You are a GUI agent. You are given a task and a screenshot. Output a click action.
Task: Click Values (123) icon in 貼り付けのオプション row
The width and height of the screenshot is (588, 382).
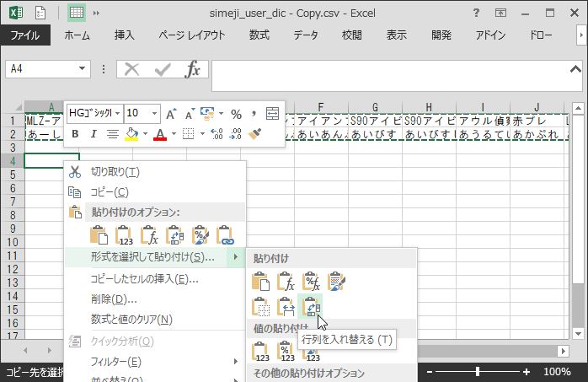pos(124,235)
